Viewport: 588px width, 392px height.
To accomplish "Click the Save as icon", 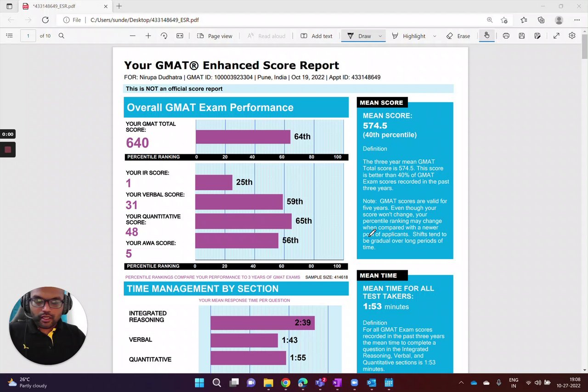I will pos(537,36).
